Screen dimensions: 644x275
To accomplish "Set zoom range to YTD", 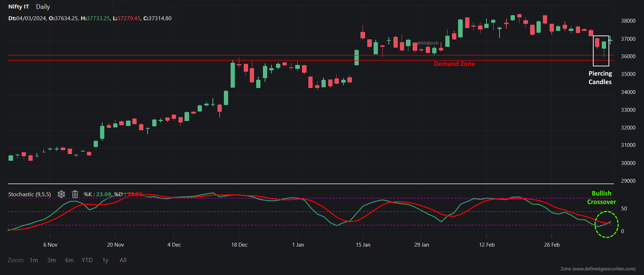I will pos(87,260).
